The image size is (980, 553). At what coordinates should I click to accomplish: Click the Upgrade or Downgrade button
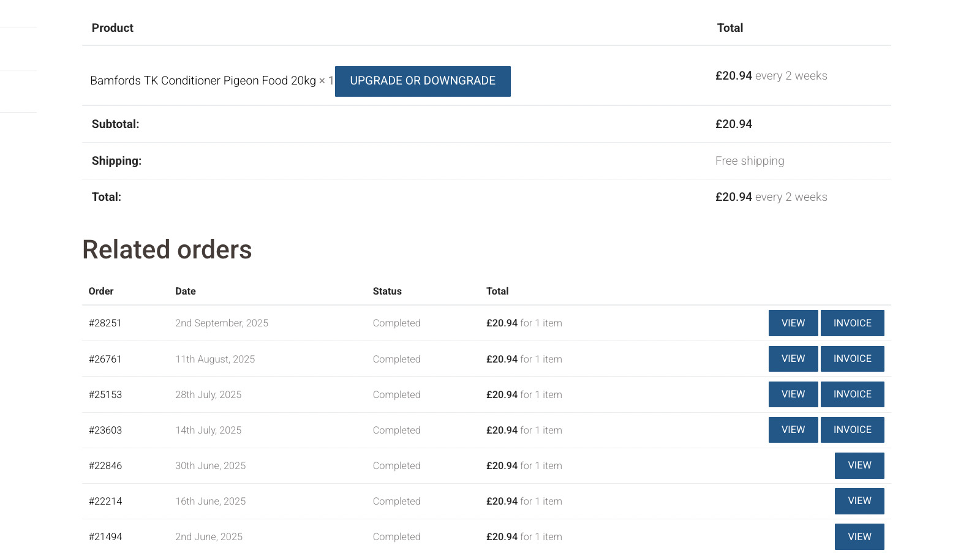point(423,81)
